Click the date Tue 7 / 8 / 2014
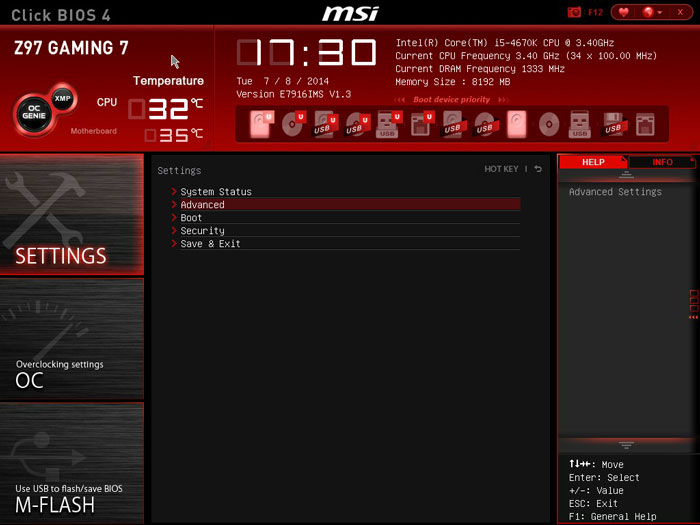This screenshot has width=700, height=525. point(283,81)
